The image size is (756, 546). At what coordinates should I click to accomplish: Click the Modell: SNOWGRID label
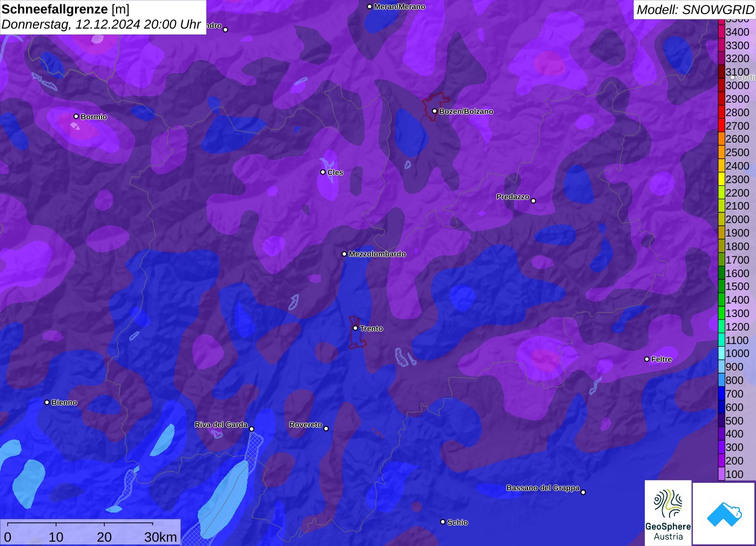tap(695, 10)
